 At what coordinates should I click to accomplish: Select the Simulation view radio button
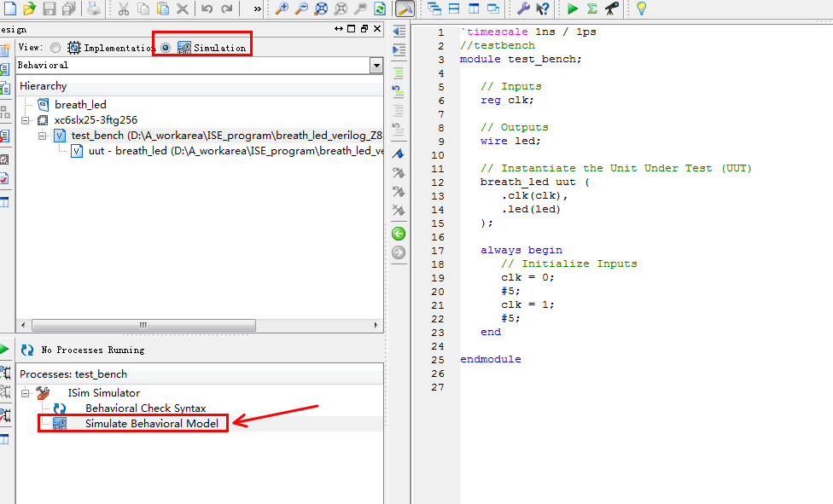(x=166, y=48)
